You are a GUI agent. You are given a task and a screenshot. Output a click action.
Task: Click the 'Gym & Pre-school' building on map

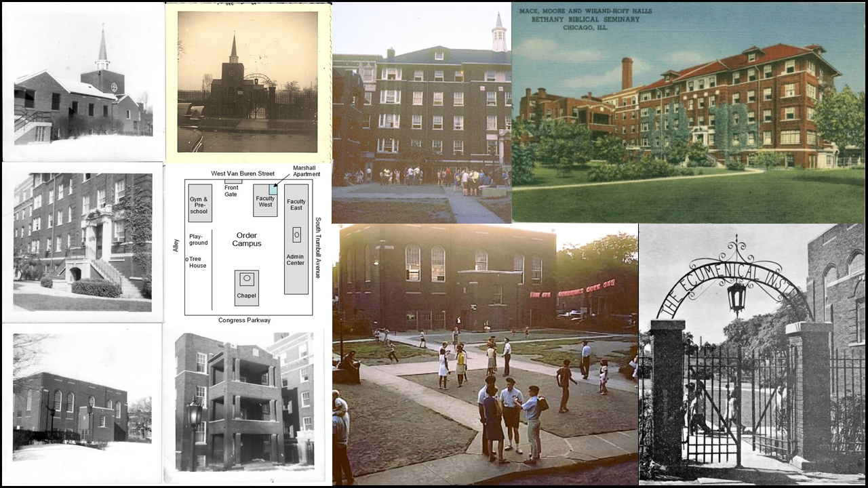pyautogui.click(x=199, y=203)
